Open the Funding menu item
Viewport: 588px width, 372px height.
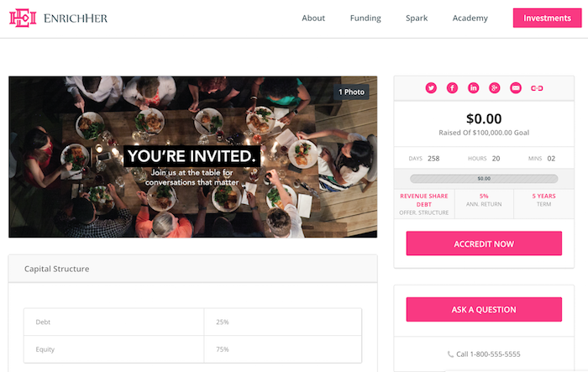click(365, 18)
